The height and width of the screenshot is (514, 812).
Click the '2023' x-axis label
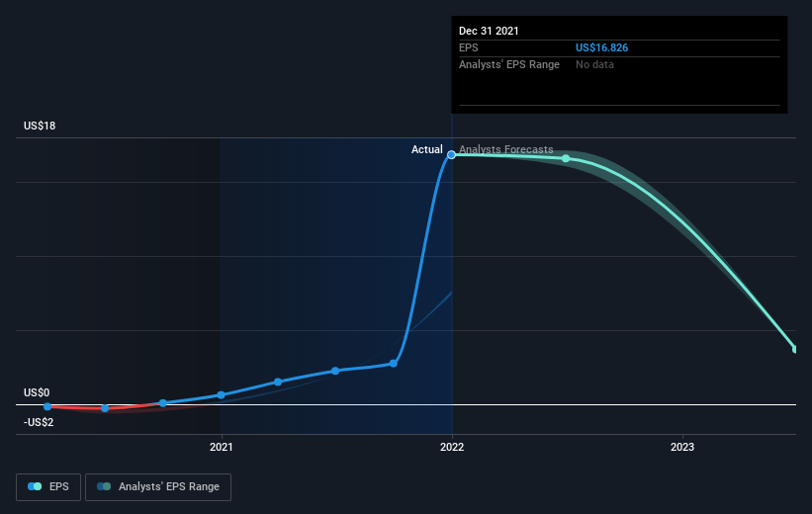[x=682, y=447]
